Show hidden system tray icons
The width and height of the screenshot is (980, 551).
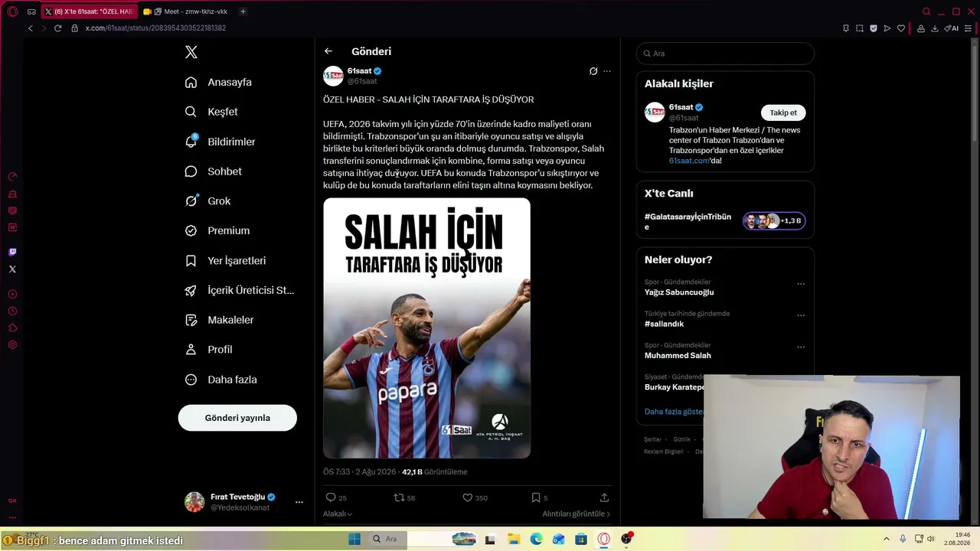(887, 539)
